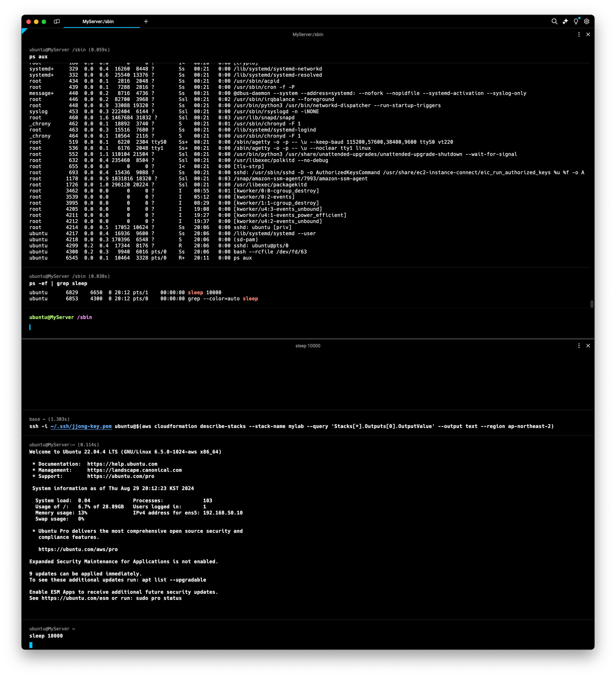Open the ~/.ssh/jjong-key.pem file link

pyautogui.click(x=81, y=426)
